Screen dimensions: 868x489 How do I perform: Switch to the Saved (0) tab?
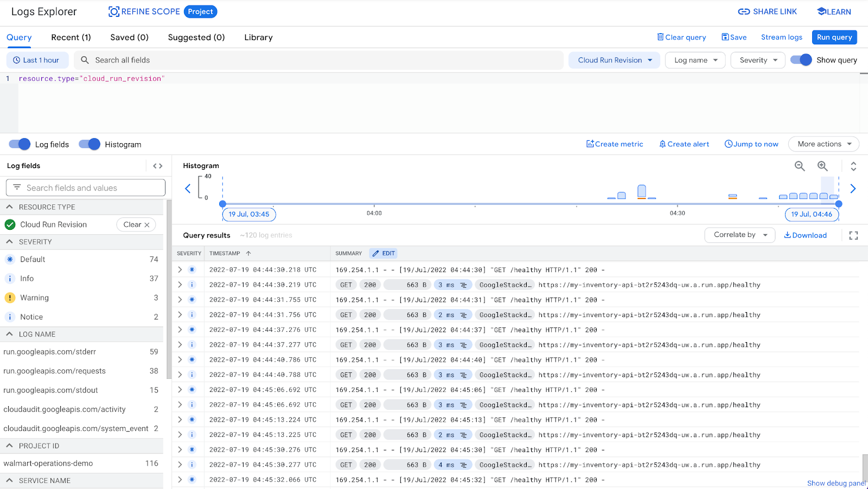click(129, 37)
